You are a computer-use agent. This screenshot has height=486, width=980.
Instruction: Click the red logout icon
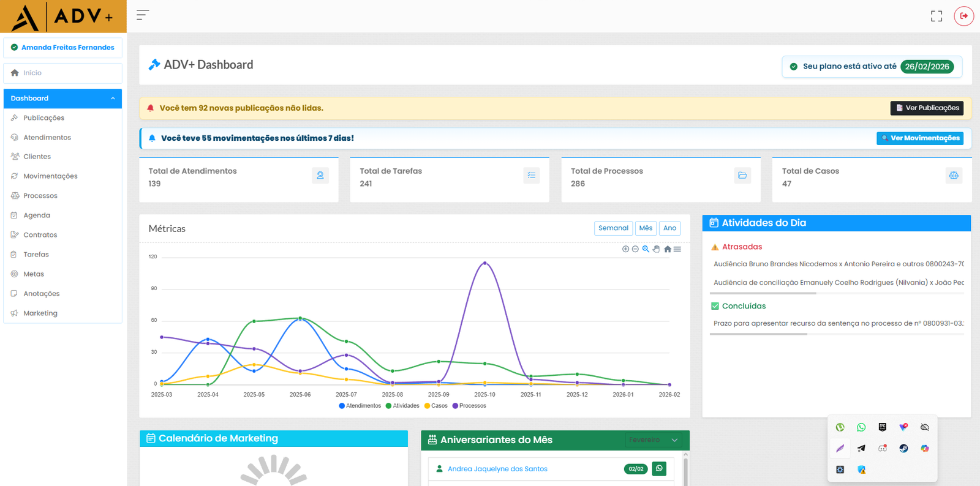click(963, 16)
